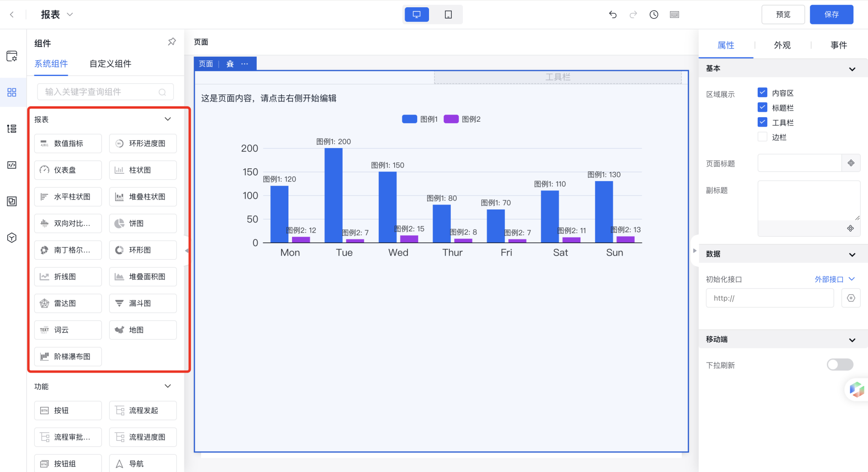The image size is (868, 472).
Task: Select the 雷达图 radar chart component
Action: 68,304
